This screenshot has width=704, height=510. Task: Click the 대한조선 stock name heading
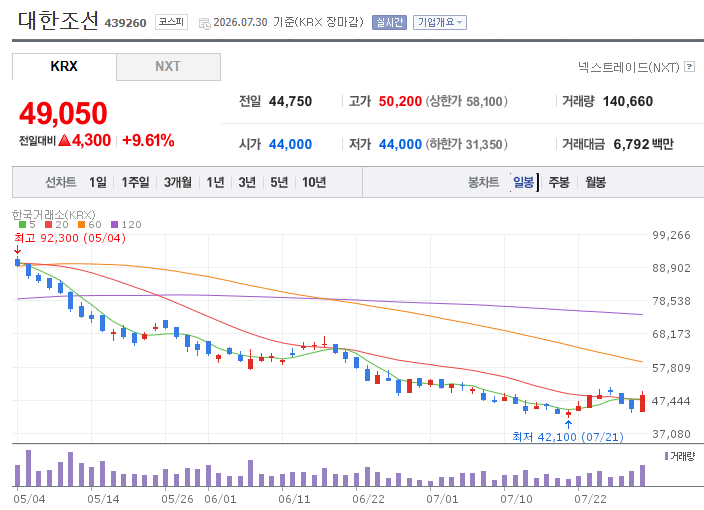click(58, 20)
